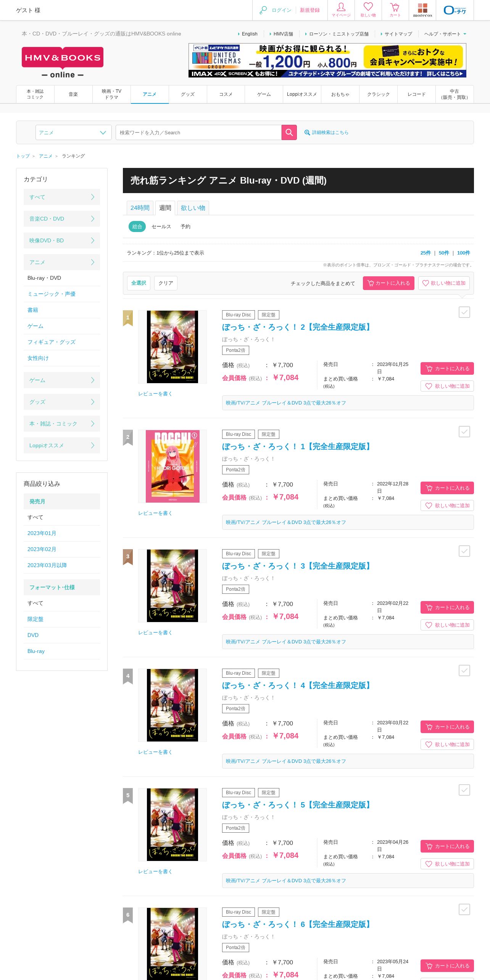Open cover thumbnail of ぼっち・ざ・ろっく！4
Viewport: 490px width, 980px height.
pos(172,705)
